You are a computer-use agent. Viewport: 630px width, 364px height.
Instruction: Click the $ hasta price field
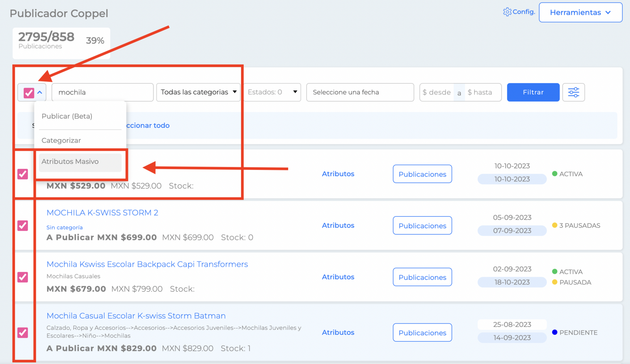[x=483, y=92]
